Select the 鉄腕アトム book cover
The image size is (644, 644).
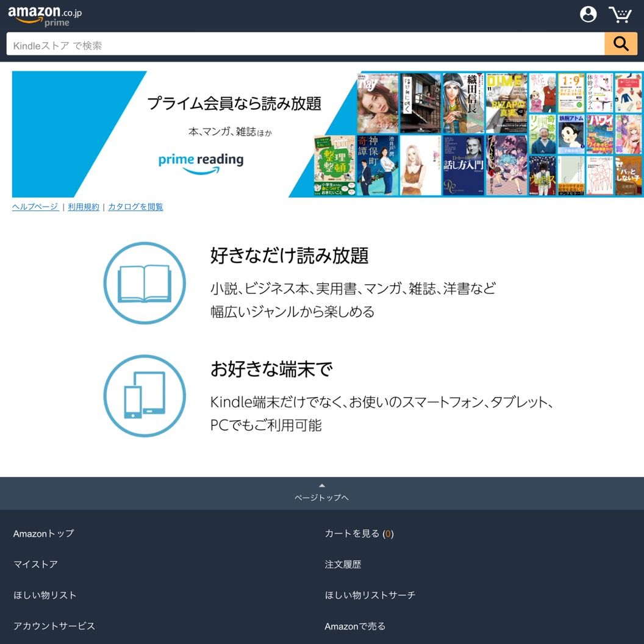point(571,134)
